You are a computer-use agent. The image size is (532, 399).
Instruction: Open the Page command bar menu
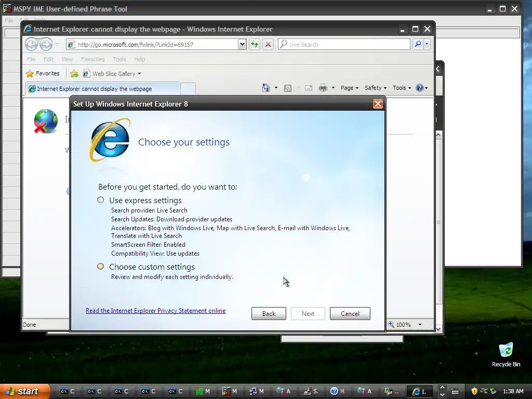(350, 88)
